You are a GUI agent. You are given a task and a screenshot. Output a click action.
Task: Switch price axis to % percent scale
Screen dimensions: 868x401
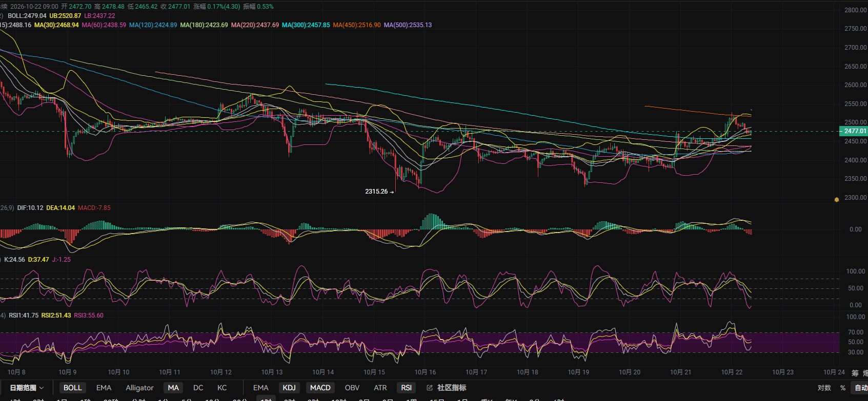pyautogui.click(x=843, y=388)
